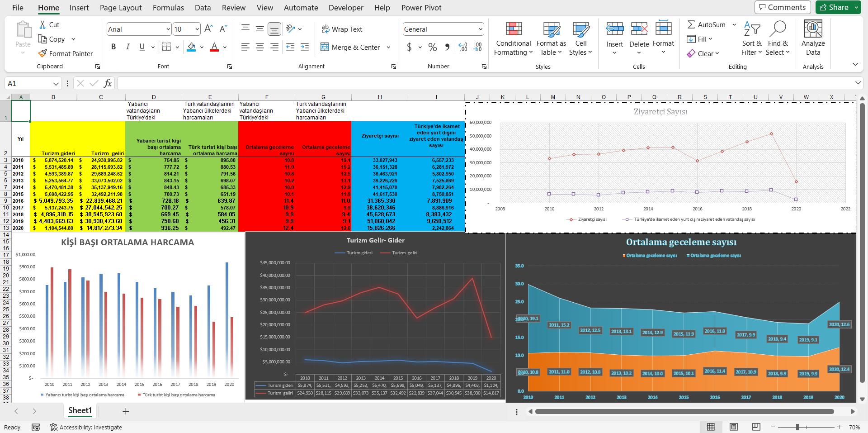Toggle Italic text formatting
This screenshot has width=868, height=433.
[x=128, y=47]
